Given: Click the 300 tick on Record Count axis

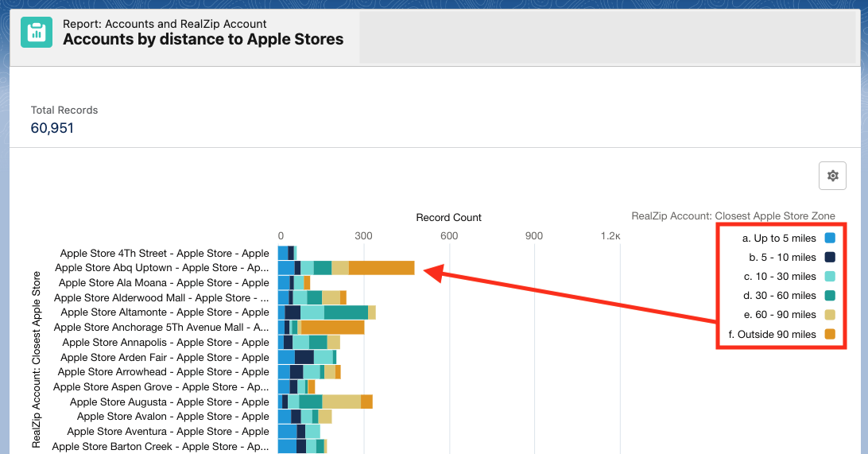Looking at the screenshot, I should [364, 236].
